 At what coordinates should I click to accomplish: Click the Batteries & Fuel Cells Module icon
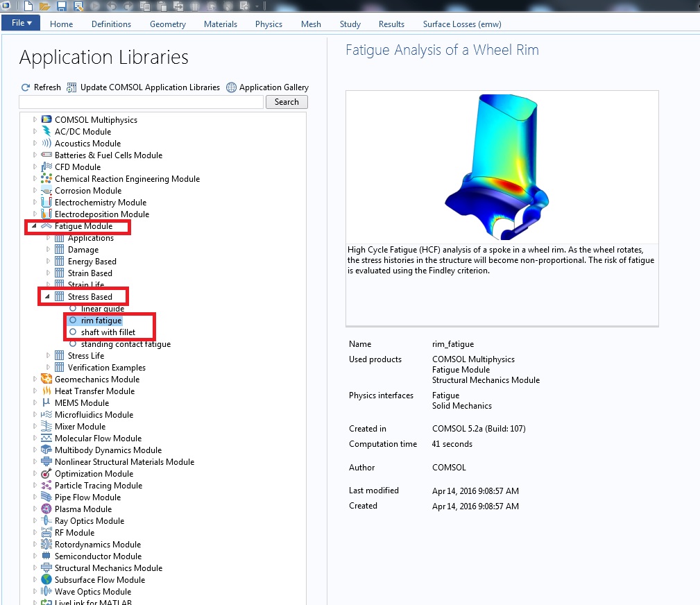46,155
